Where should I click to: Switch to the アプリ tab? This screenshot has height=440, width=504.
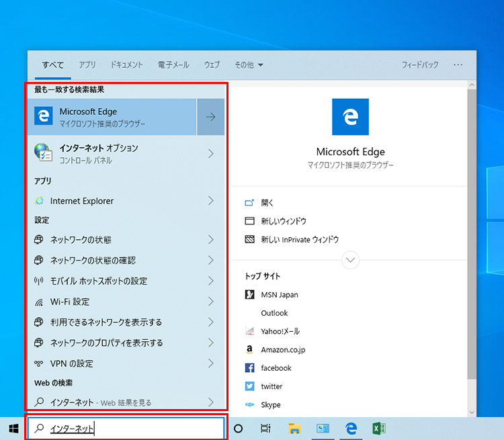87,65
